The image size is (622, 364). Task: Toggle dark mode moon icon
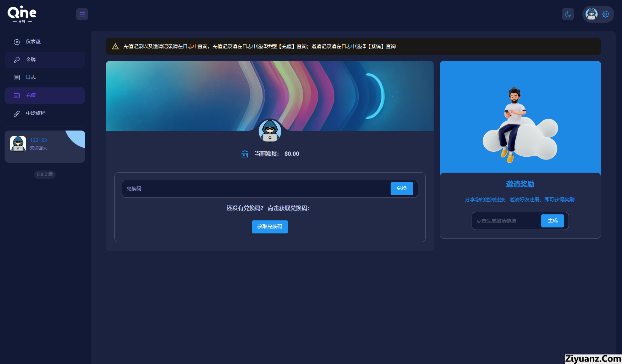(568, 14)
